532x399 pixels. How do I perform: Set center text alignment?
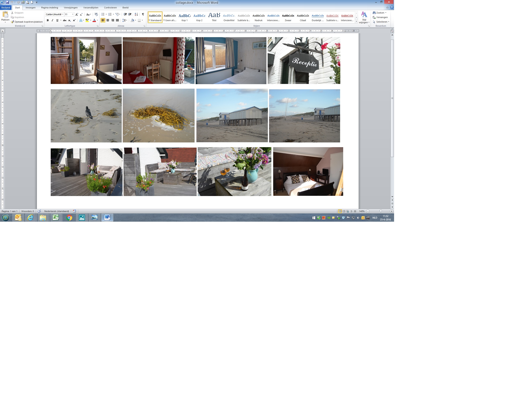point(108,21)
